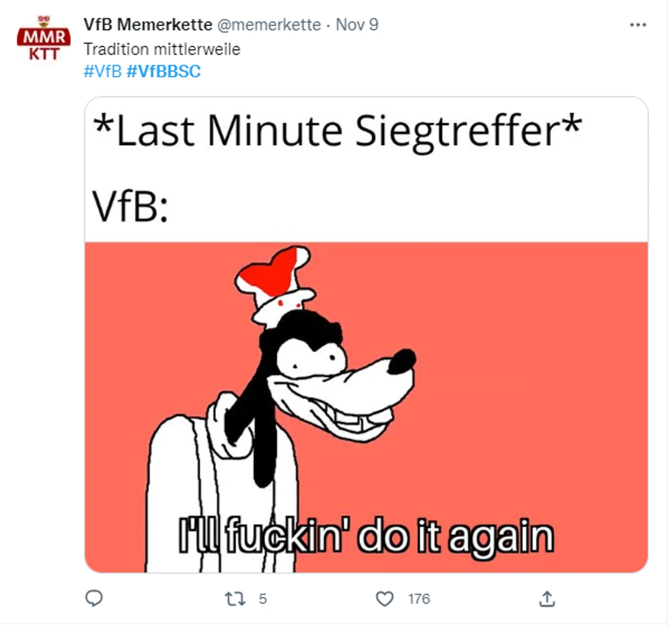Select the 'Tradition mittlerweile' tweet text
The height and width of the screenshot is (627, 672).
click(x=162, y=49)
